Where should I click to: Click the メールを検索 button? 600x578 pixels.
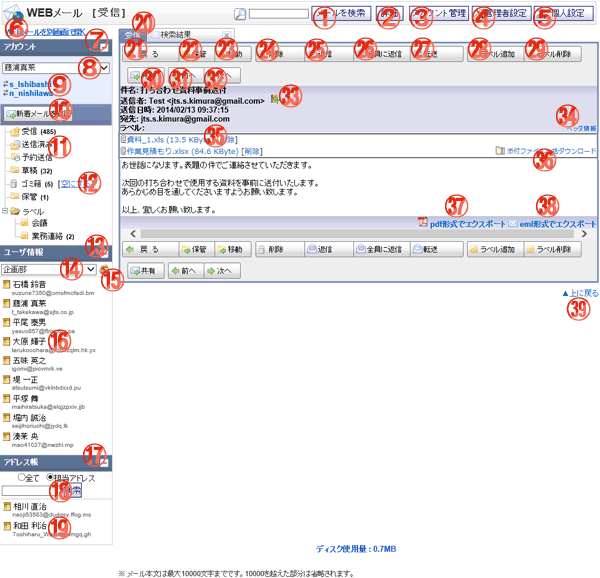point(341,13)
